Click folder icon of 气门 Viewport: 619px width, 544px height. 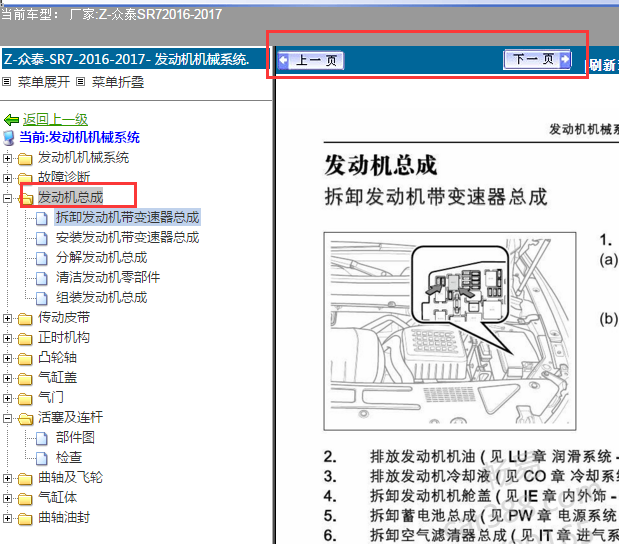tap(25, 399)
